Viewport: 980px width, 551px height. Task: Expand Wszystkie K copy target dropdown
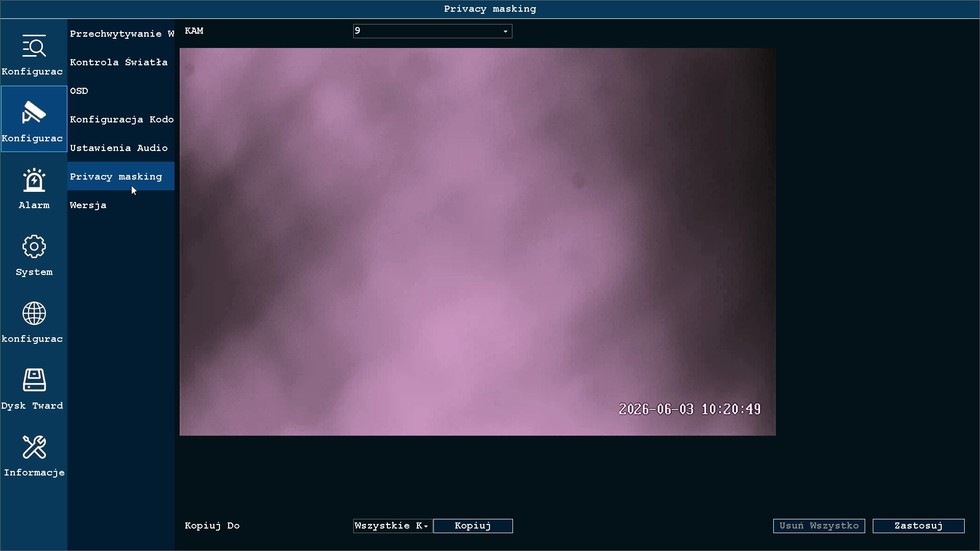(x=393, y=526)
